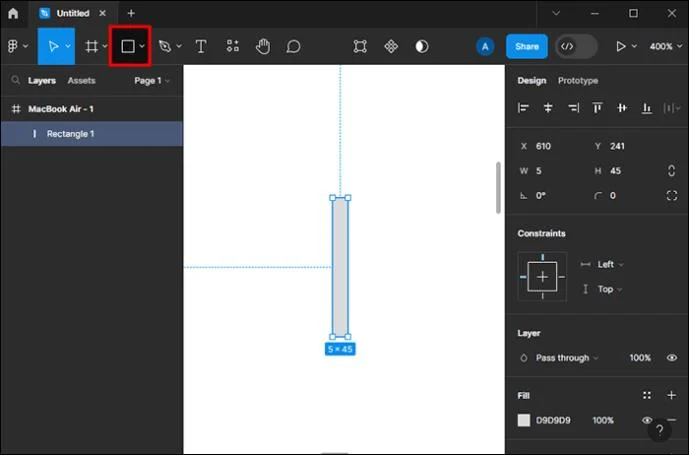Switch to the Assets tab
Screen dimensions: 689x455
[x=81, y=80]
